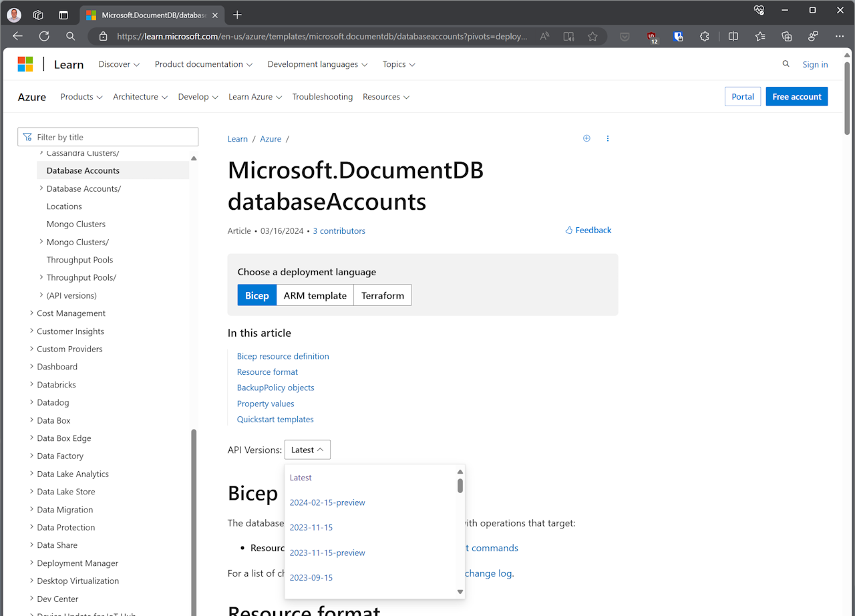Click the Microsoft logo
Screen dimensions: 855x616
pos(25,64)
